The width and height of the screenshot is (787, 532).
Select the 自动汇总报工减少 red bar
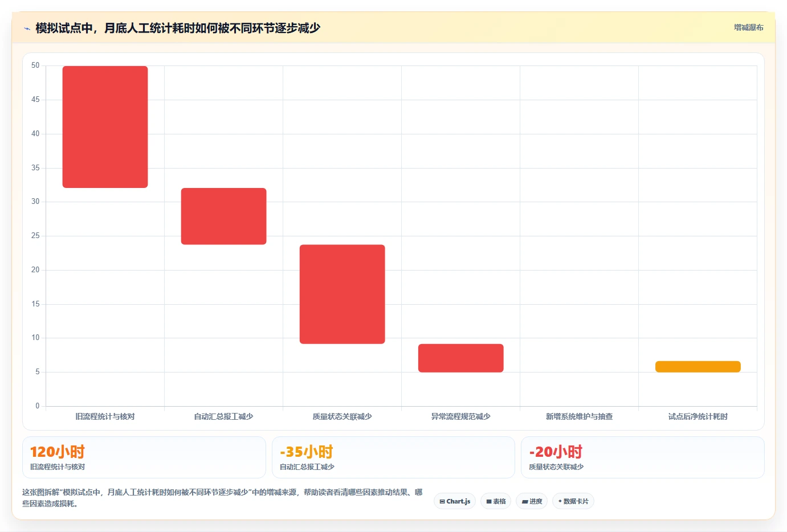[x=223, y=216]
